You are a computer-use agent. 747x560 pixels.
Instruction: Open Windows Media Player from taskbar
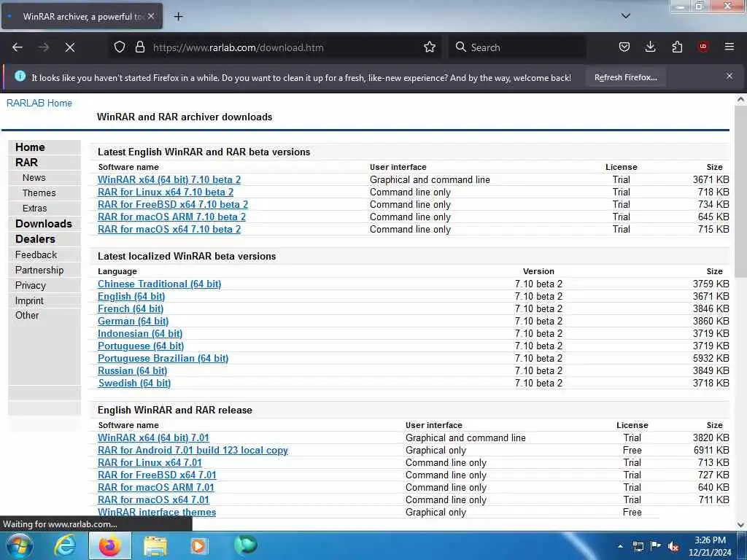tap(198, 545)
